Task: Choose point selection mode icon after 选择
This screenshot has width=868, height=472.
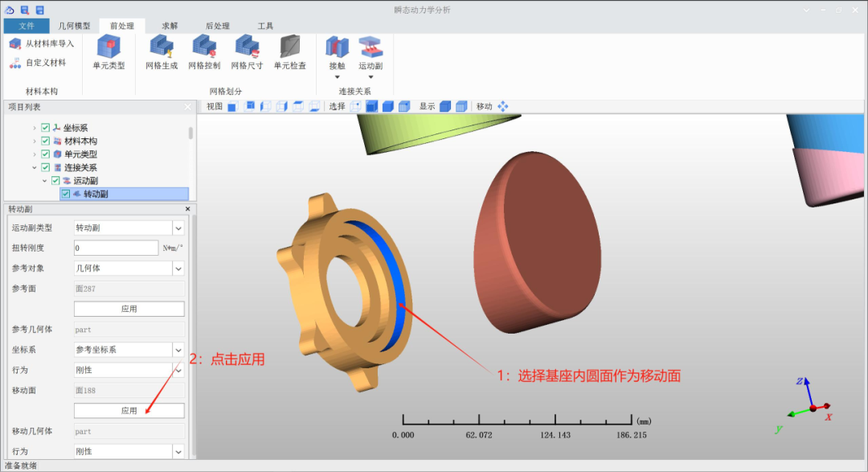Action: click(x=355, y=106)
